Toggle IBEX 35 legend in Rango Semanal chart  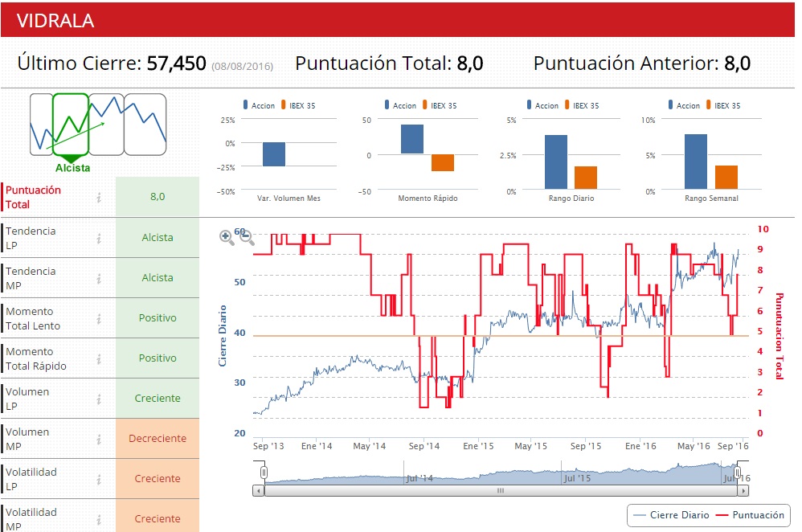pos(723,105)
